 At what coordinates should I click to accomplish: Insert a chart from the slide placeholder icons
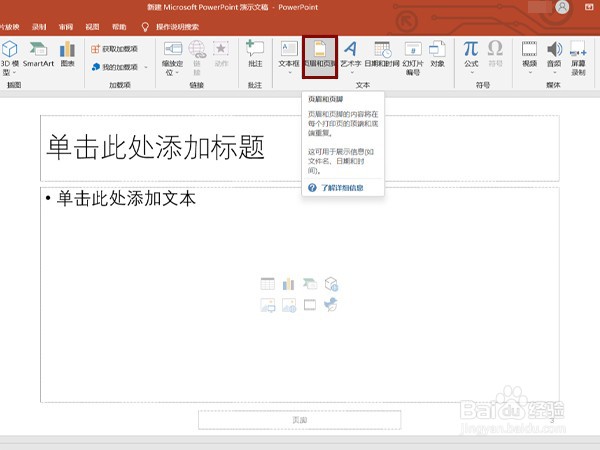click(289, 284)
